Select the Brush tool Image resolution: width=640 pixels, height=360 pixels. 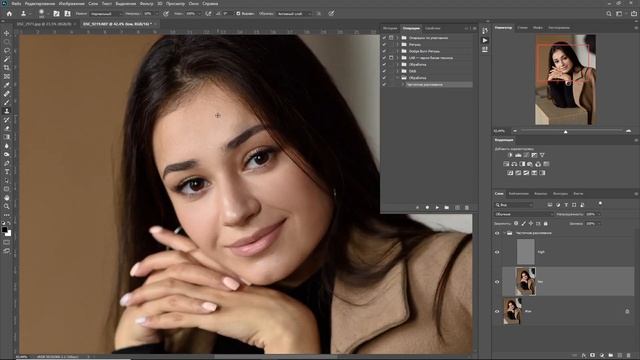click(x=7, y=102)
